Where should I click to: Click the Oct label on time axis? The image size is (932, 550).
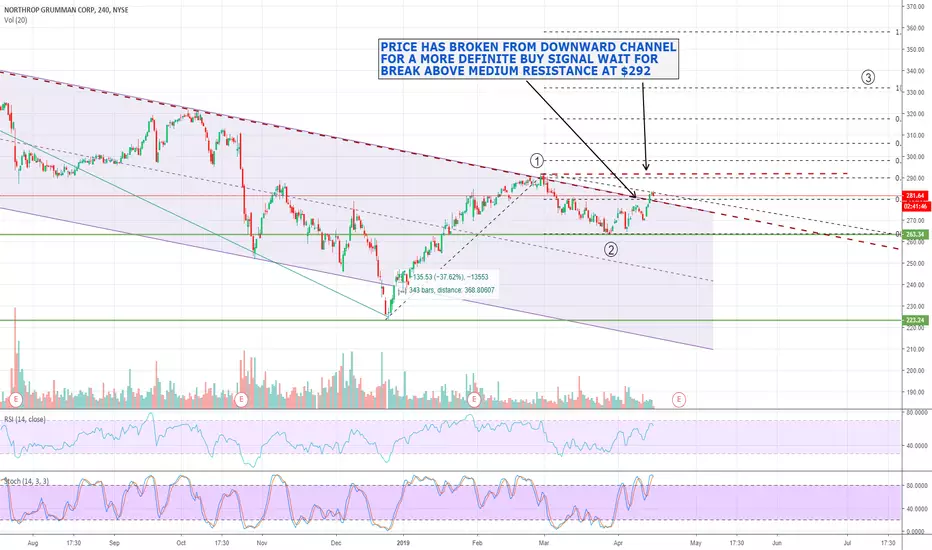tap(181, 543)
